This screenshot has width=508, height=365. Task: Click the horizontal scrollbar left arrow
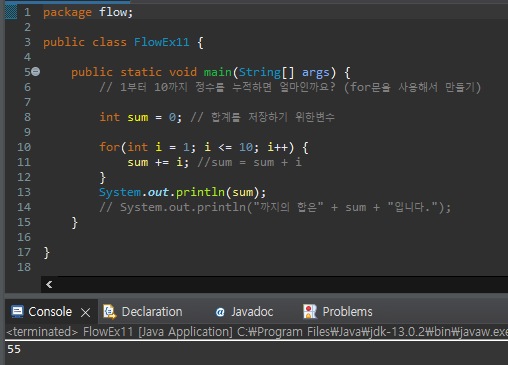pyautogui.click(x=49, y=284)
